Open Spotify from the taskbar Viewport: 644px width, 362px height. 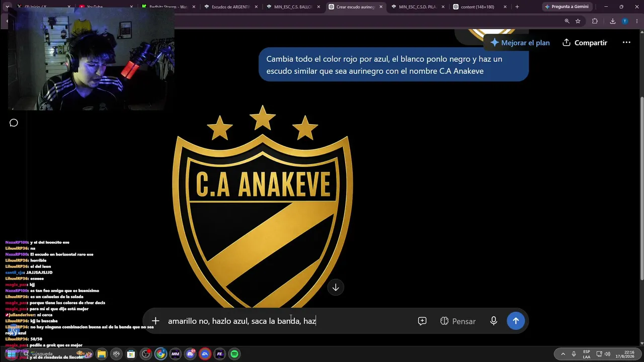[234, 354]
